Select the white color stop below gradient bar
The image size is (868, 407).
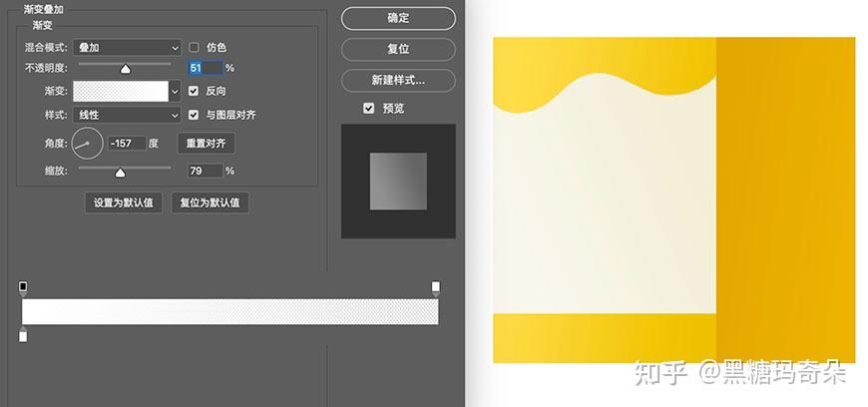tap(23, 335)
